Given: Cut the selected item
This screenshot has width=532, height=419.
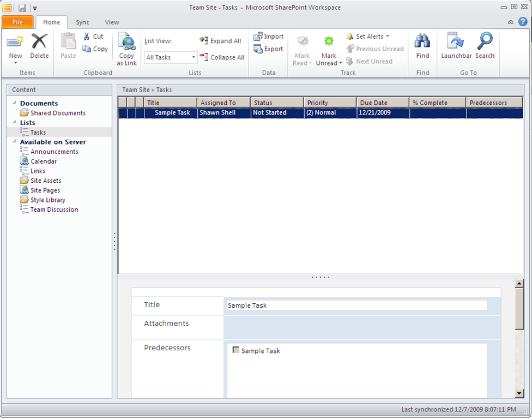Looking at the screenshot, I should 94,37.
